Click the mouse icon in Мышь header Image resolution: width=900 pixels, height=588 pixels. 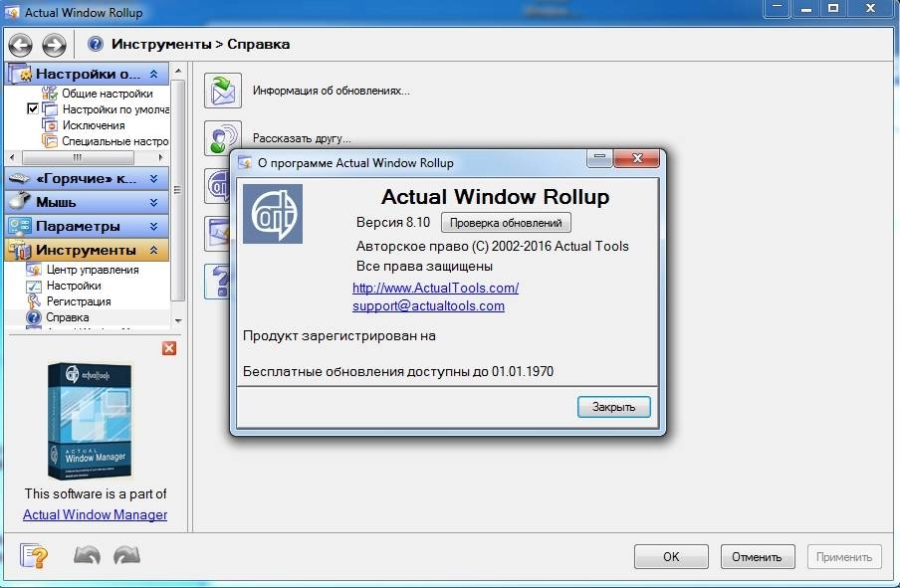click(x=20, y=201)
